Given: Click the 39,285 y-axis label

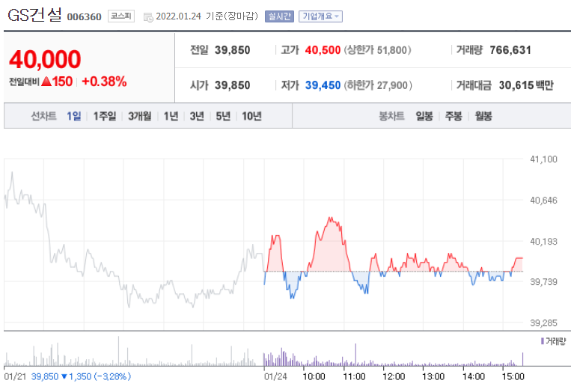Looking at the screenshot, I should [543, 323].
